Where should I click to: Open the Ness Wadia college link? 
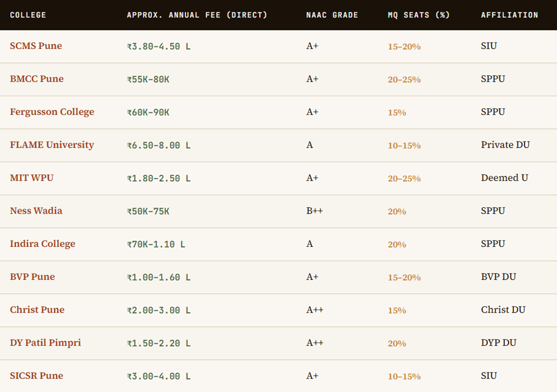pyautogui.click(x=36, y=211)
